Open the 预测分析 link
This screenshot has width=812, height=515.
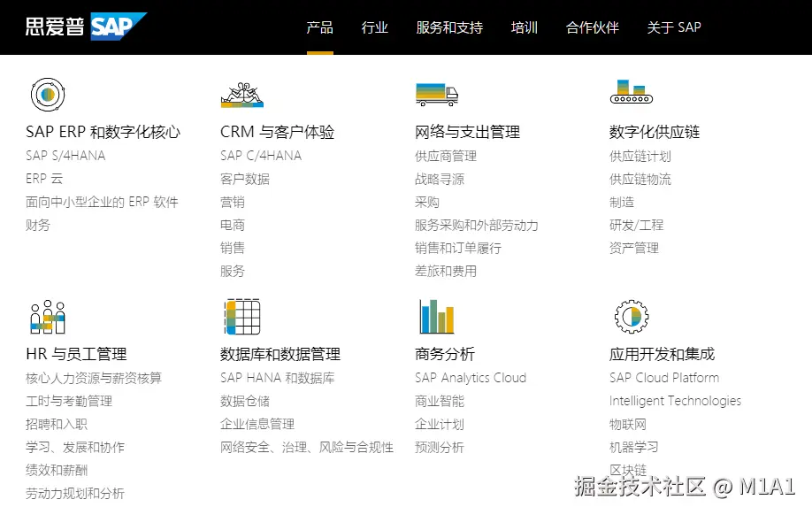pyautogui.click(x=440, y=447)
